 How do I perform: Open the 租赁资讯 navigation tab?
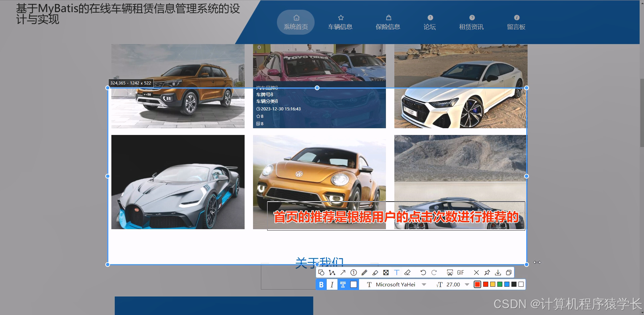coord(471,22)
